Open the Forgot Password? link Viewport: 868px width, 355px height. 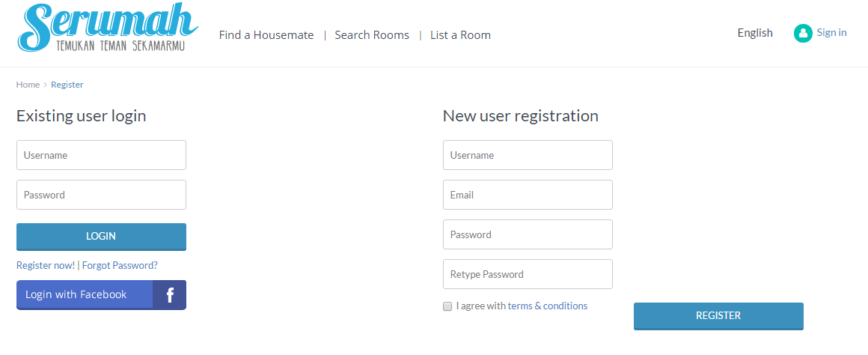click(x=120, y=265)
